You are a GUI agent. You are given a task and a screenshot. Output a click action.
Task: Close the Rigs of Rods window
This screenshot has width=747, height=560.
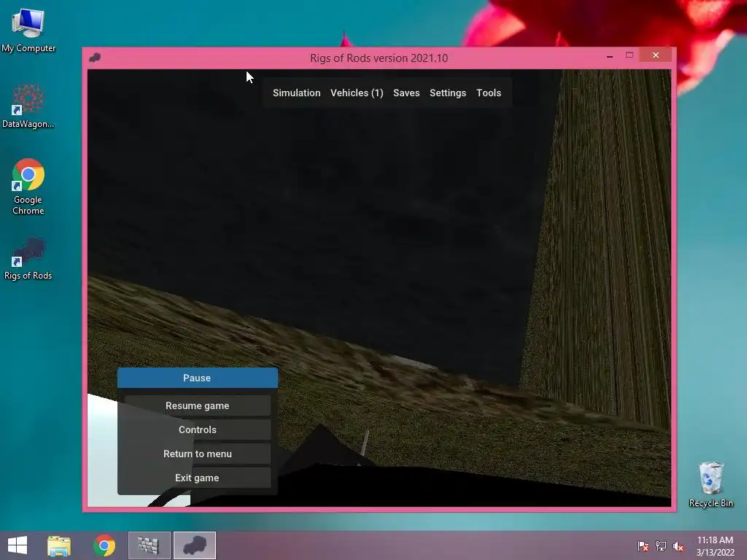tap(656, 55)
